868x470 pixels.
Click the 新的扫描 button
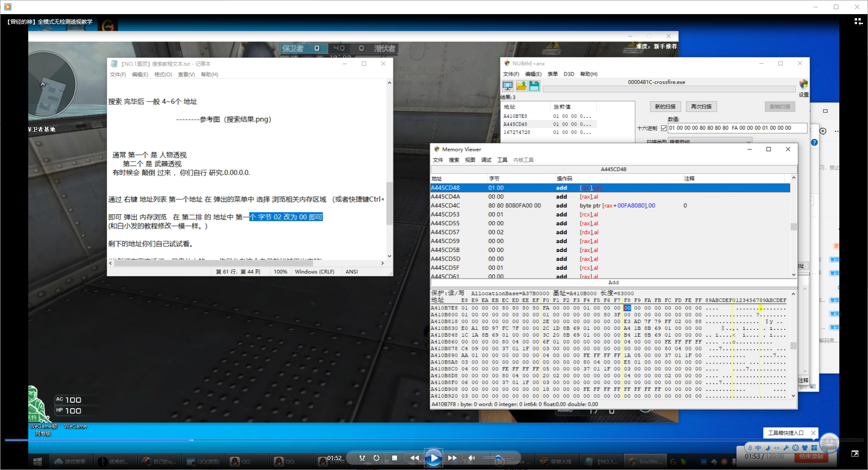pyautogui.click(x=665, y=106)
